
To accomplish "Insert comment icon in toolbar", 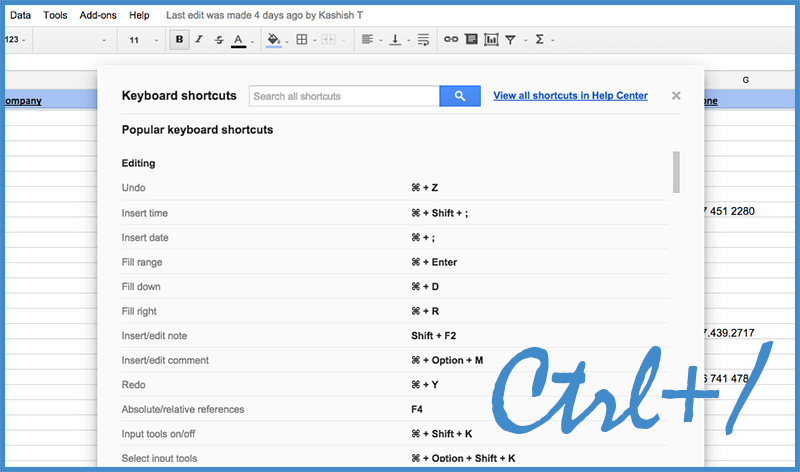I will [x=471, y=39].
